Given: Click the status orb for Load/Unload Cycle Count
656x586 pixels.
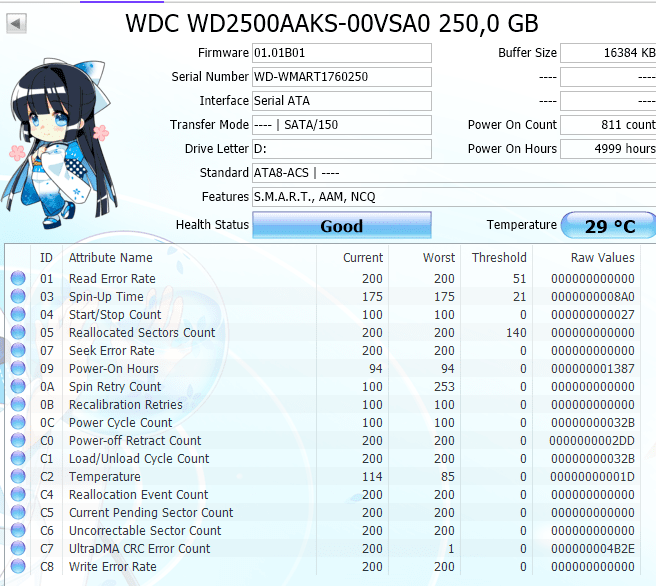Looking at the screenshot, I should click(x=18, y=458).
